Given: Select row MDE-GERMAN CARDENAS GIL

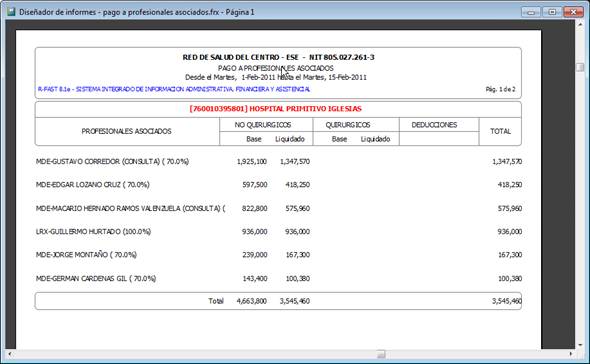Looking at the screenshot, I should 278,279.
